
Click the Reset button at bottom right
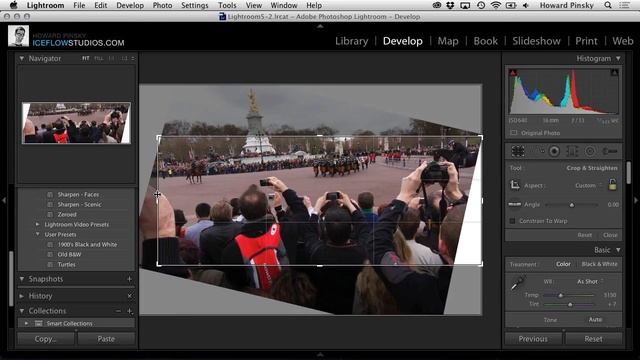[x=593, y=339]
